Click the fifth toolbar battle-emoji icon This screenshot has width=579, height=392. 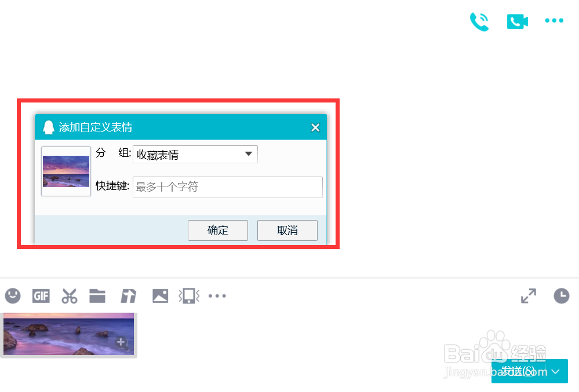(128, 296)
